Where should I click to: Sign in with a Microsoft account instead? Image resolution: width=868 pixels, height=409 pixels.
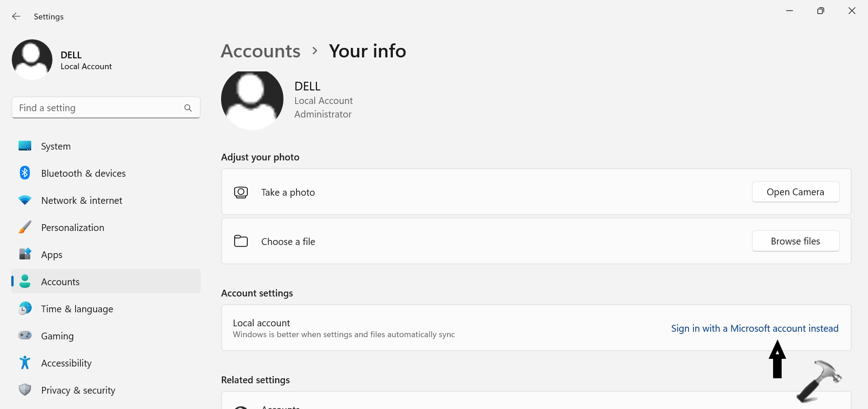[x=755, y=329]
